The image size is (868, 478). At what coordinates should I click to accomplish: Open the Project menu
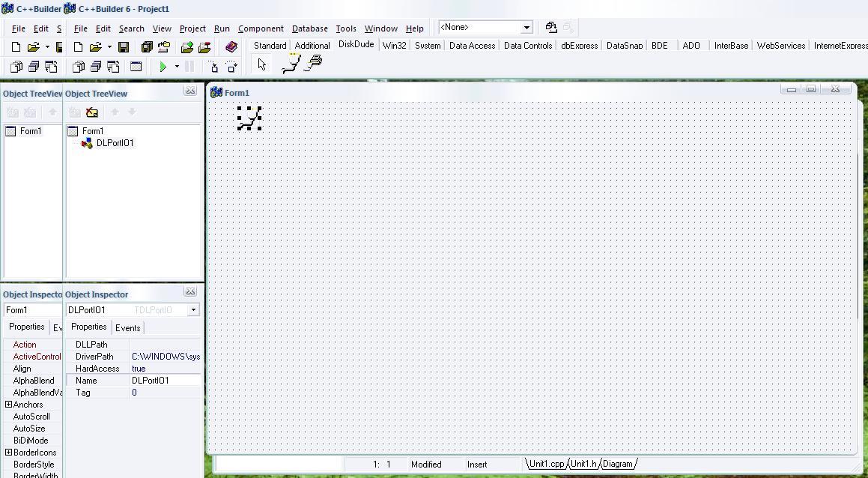click(x=192, y=28)
